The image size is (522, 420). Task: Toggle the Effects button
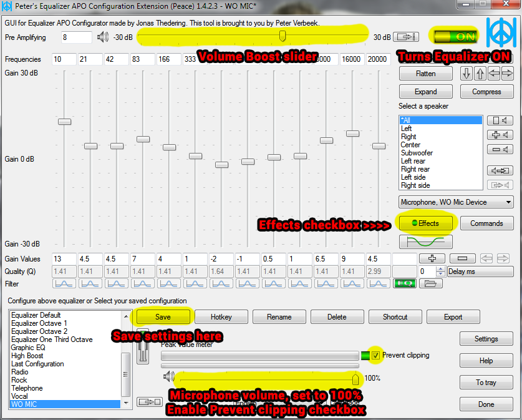coord(425,223)
